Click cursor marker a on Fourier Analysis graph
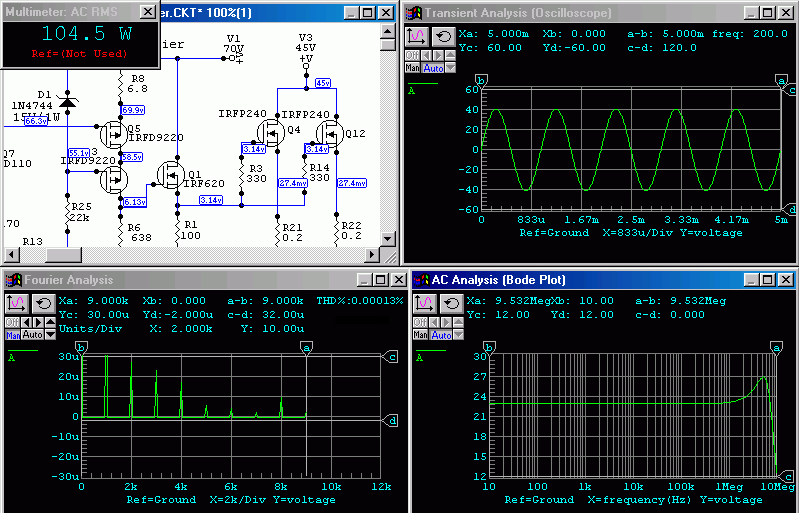Screen dimensions: 799x513 pyautogui.click(x=306, y=348)
